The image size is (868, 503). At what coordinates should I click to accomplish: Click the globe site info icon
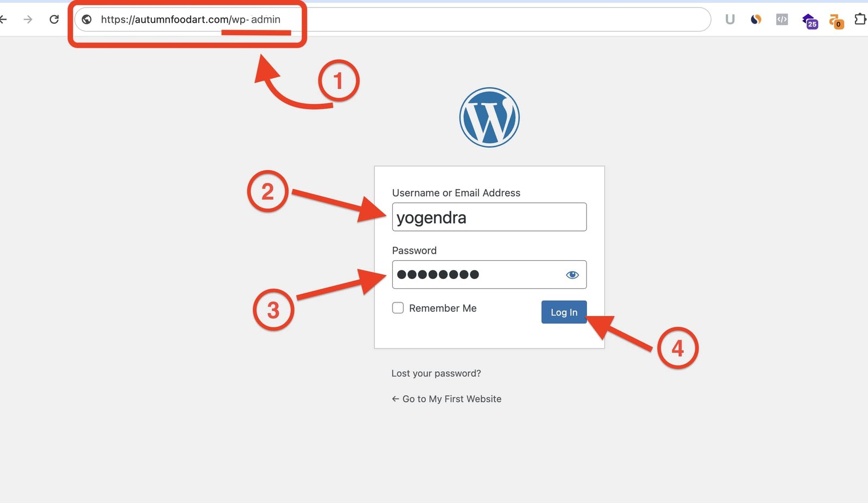click(x=86, y=20)
